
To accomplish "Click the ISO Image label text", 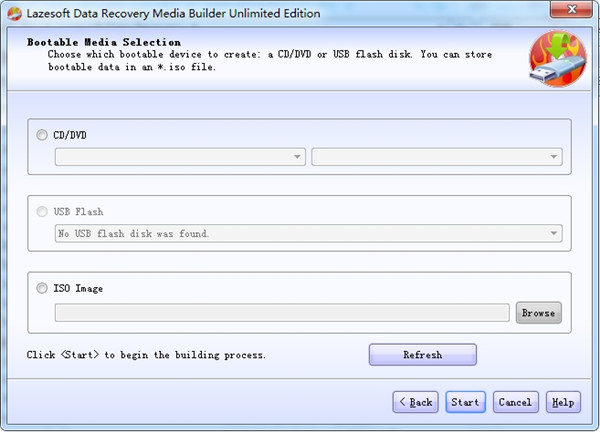I will [x=78, y=288].
